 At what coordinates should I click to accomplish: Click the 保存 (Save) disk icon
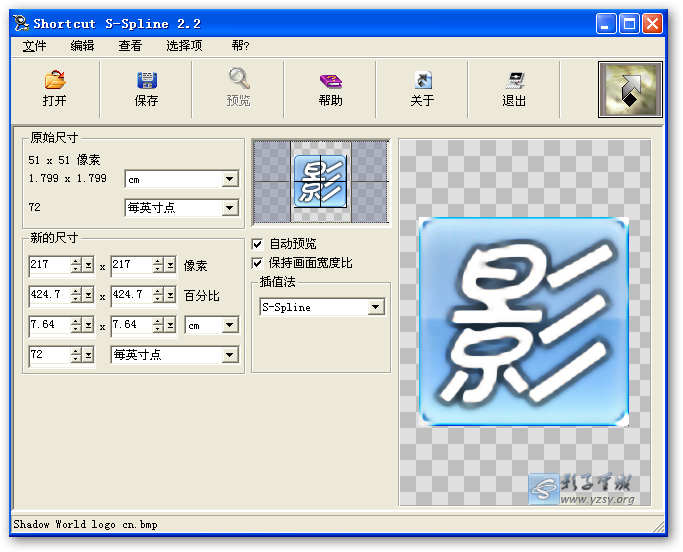[147, 81]
